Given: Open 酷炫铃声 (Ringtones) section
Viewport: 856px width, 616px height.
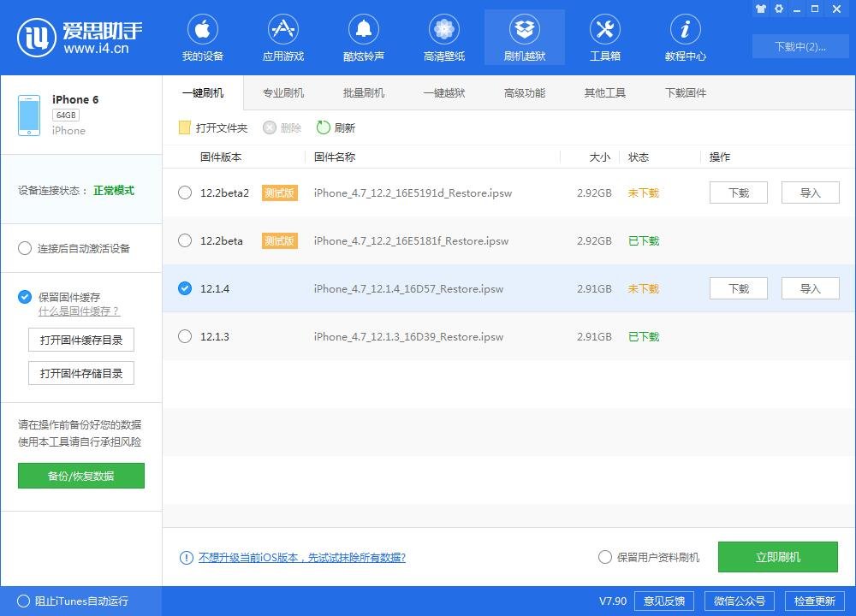Looking at the screenshot, I should click(364, 37).
